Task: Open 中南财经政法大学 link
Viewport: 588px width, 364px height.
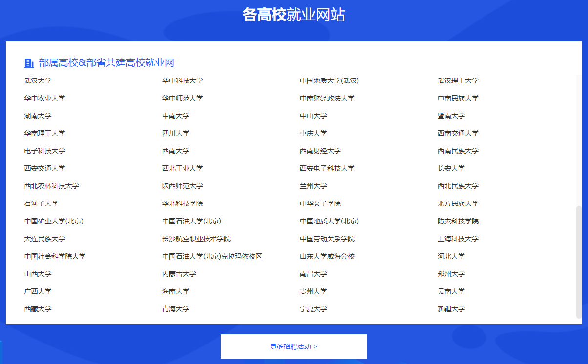Action: [x=327, y=98]
